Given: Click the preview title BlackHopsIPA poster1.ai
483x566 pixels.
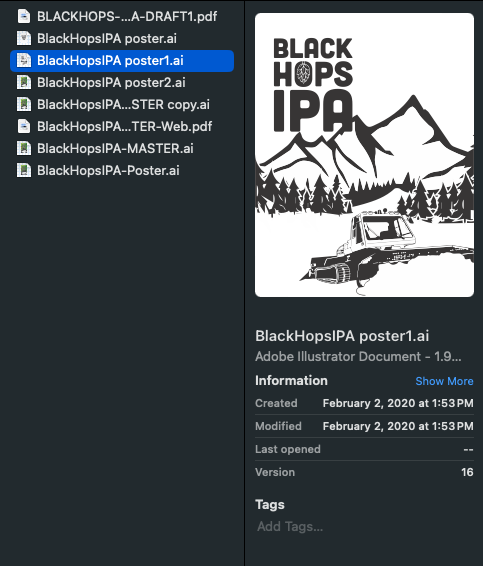Looking at the screenshot, I should pyautogui.click(x=342, y=336).
